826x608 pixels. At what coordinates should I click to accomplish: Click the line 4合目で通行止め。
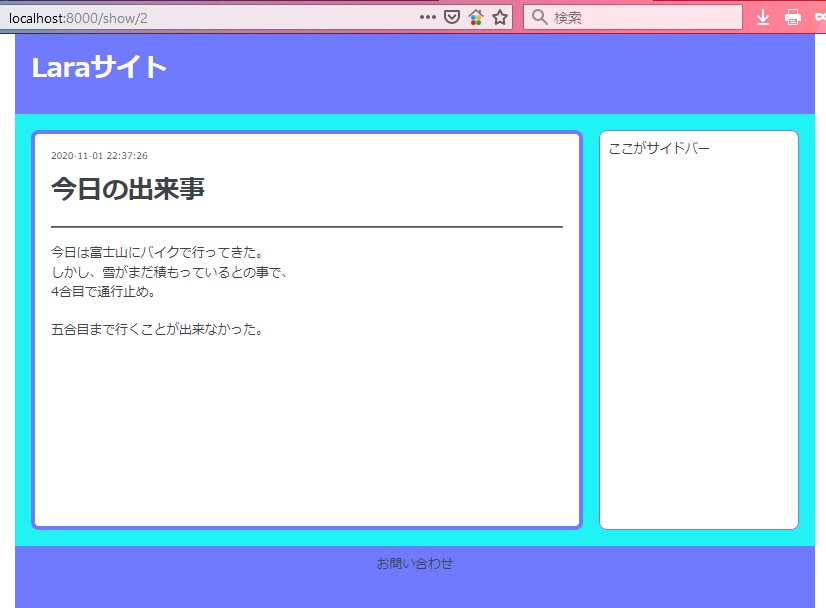103,292
